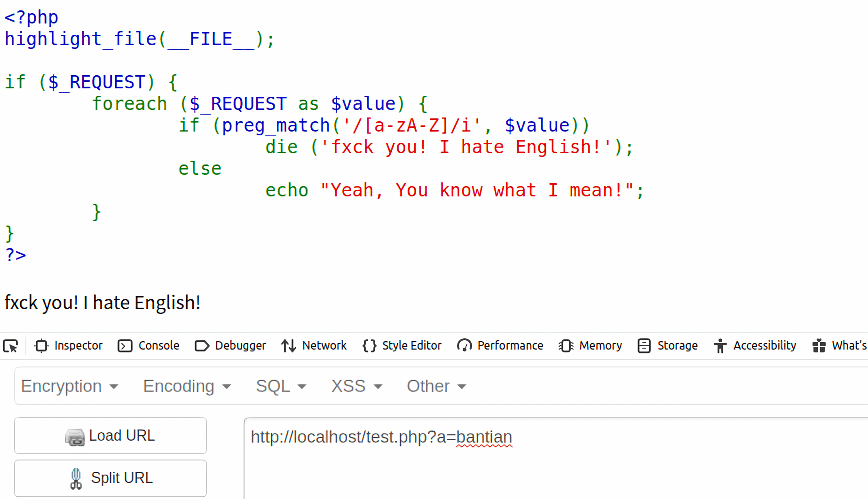This screenshot has width=868, height=499.
Task: Open the What's New tab
Action: (840, 346)
